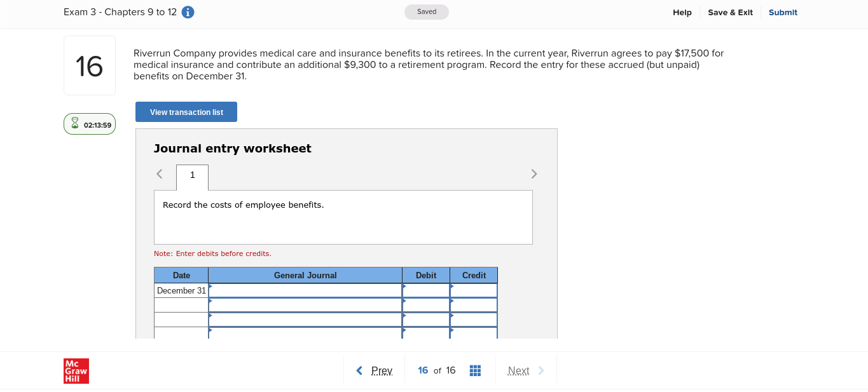The image size is (868, 392).
Task: Click the Date column header
Action: 181,275
